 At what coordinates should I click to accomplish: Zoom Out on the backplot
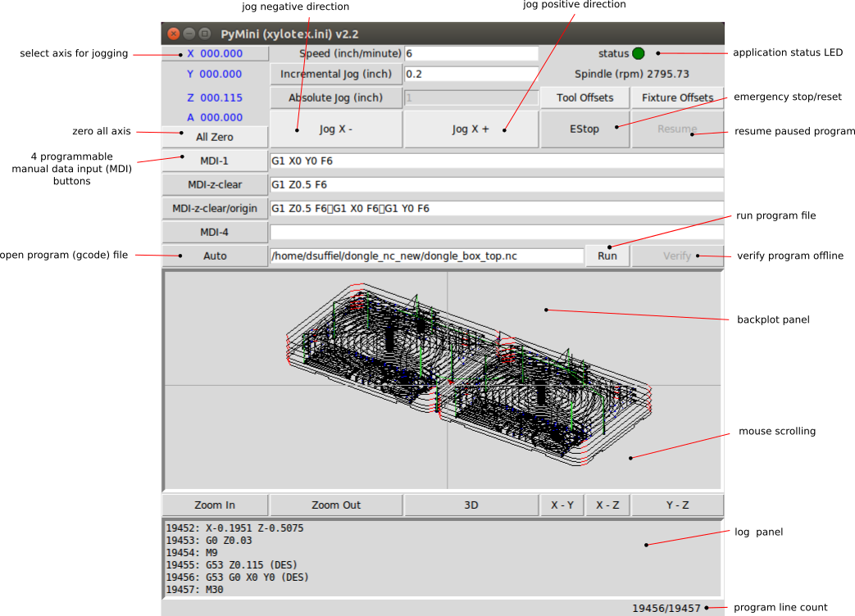point(336,505)
